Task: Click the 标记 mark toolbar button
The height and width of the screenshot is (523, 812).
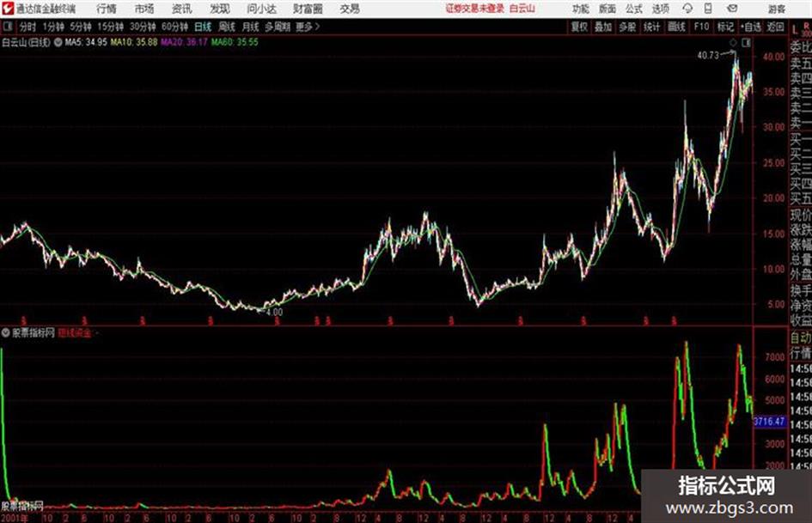Action: 725,27
